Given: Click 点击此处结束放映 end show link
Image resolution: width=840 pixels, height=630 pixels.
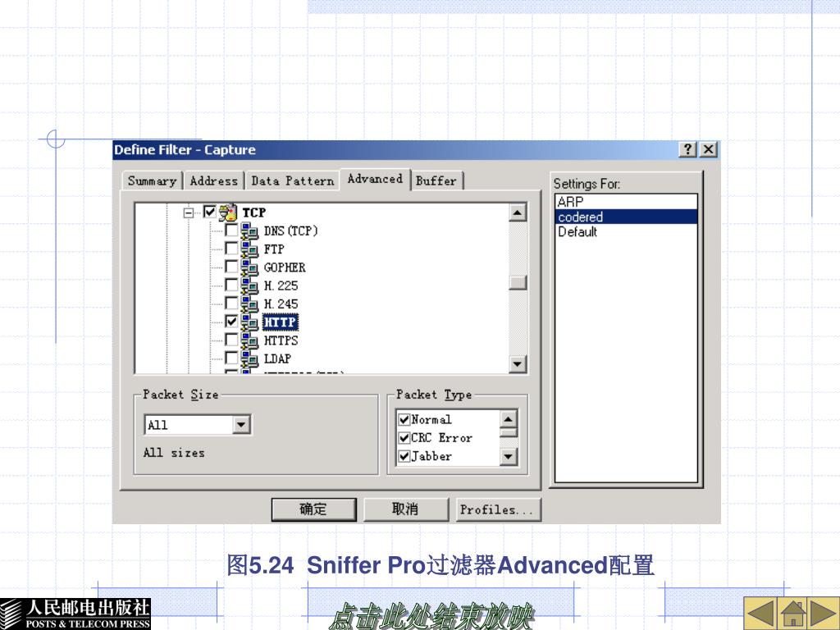Looking at the screenshot, I should click(x=431, y=616).
